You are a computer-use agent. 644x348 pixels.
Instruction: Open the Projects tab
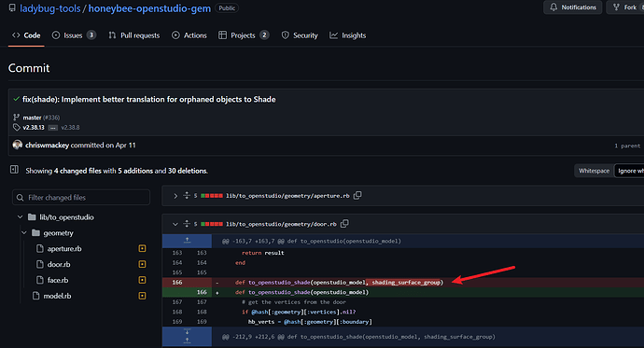coord(244,35)
